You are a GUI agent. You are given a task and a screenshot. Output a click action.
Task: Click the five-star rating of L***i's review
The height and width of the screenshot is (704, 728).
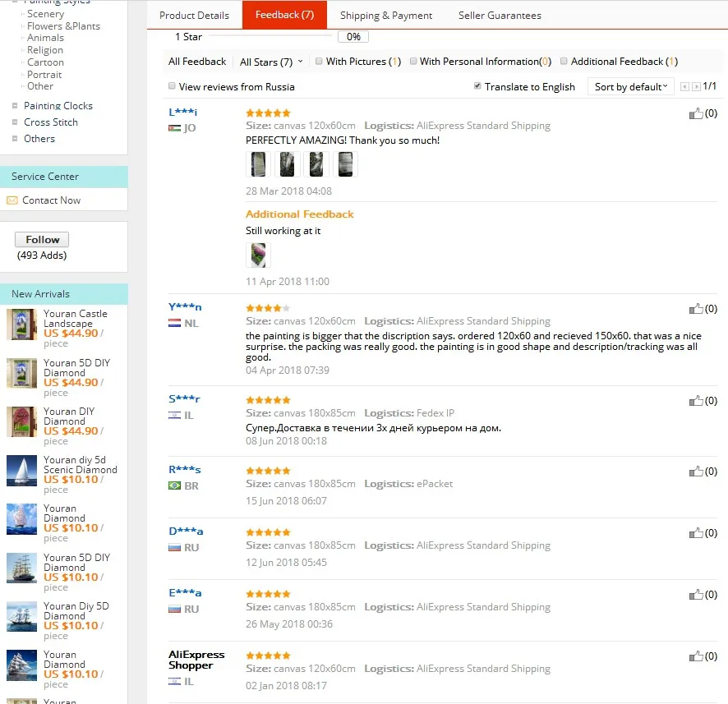268,113
